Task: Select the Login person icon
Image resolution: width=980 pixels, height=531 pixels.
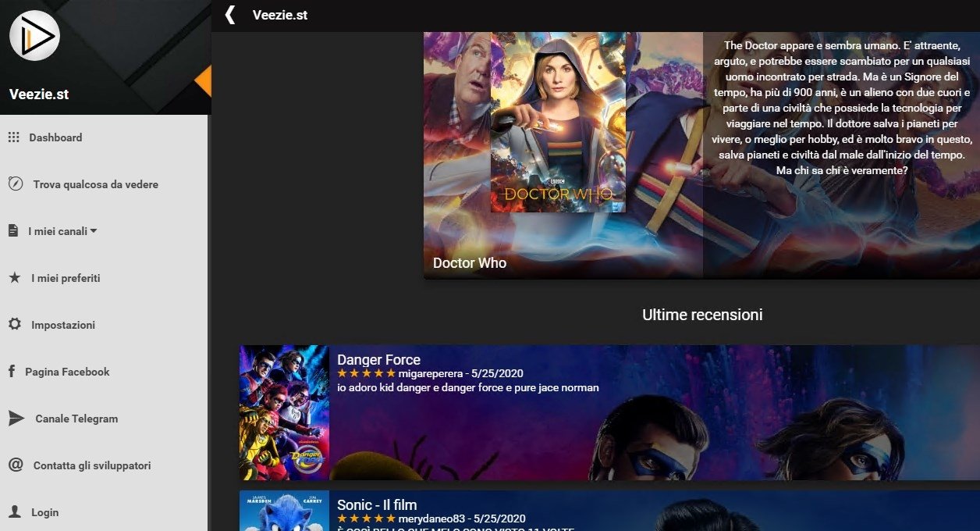Action: (13, 511)
